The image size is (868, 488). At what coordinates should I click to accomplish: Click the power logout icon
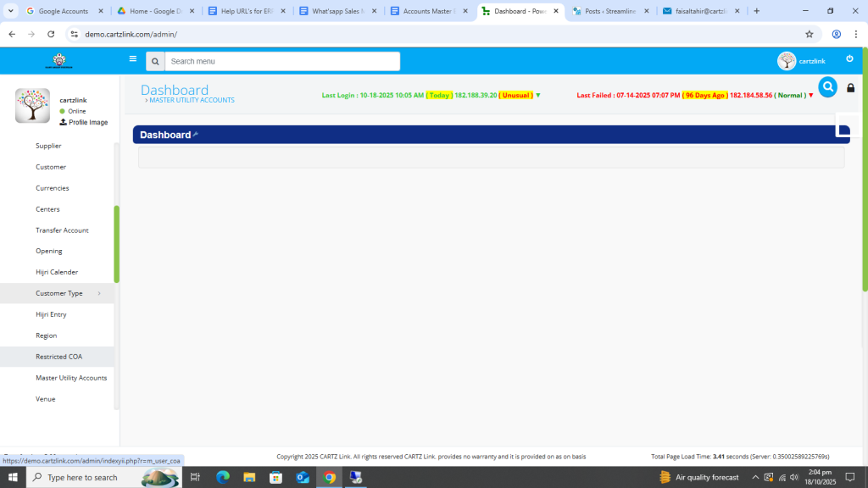point(849,59)
